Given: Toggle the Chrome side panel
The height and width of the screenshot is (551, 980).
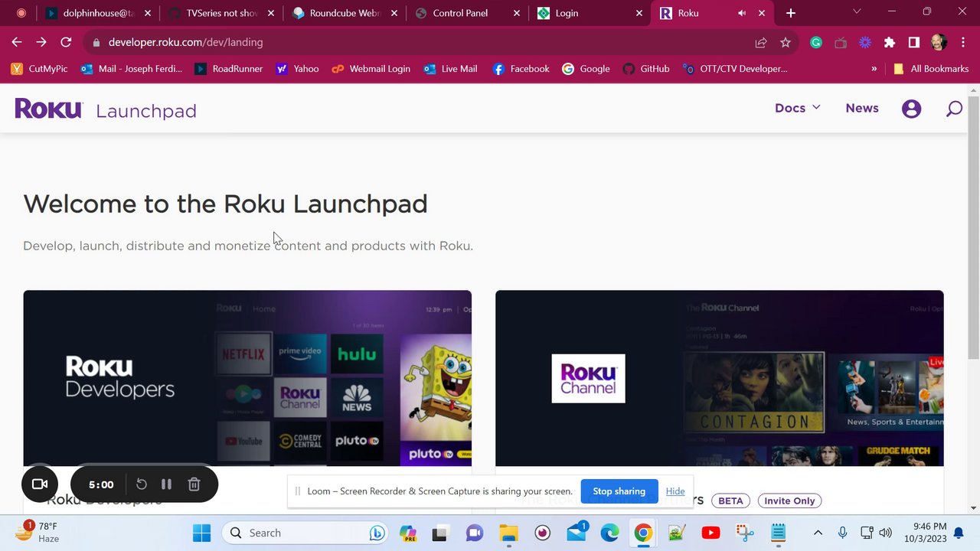Looking at the screenshot, I should pyautogui.click(x=914, y=42).
